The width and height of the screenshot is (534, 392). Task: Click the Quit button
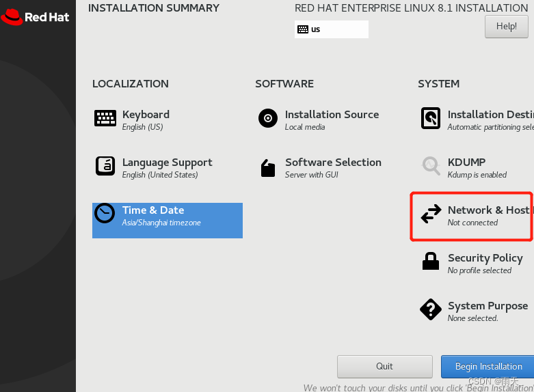coord(385,367)
